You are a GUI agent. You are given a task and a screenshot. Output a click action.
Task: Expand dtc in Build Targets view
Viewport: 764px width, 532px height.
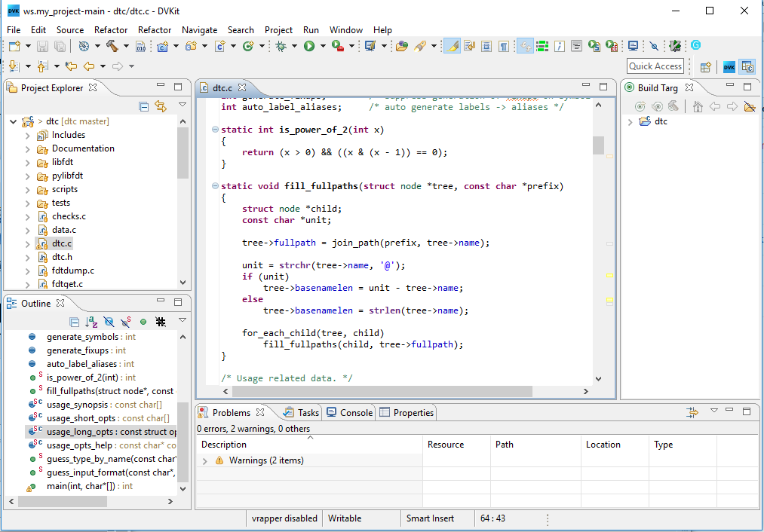pyautogui.click(x=630, y=122)
